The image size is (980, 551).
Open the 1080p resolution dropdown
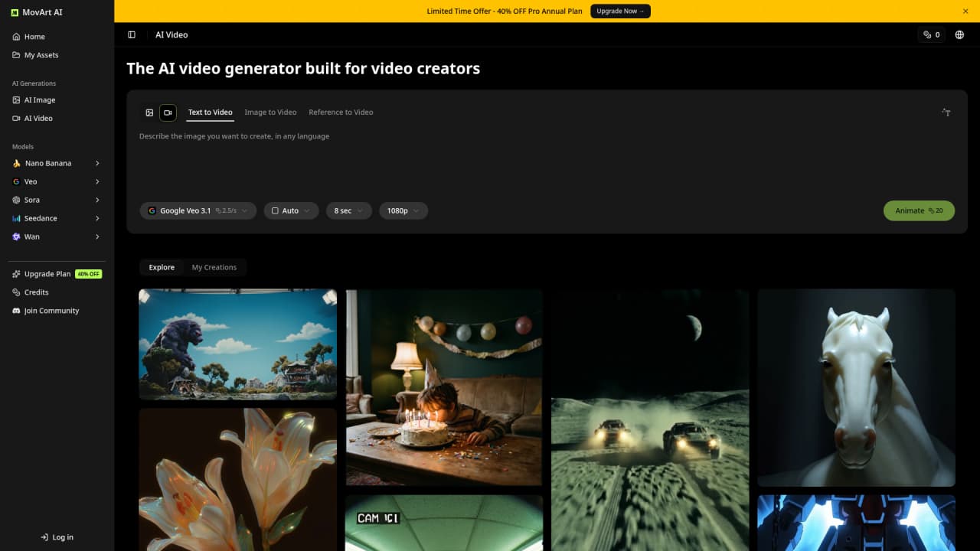(x=403, y=210)
